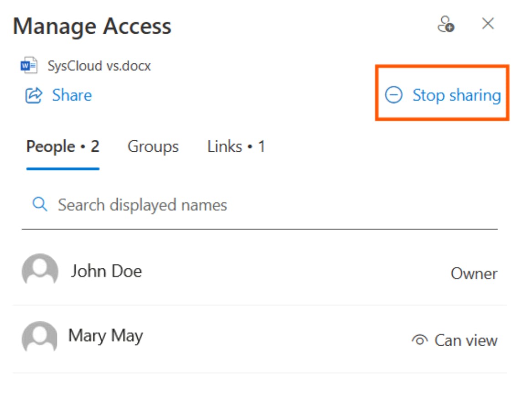Screen dimensions: 532x405
Task: Click Mary May's profile avatar
Action: [40, 338]
